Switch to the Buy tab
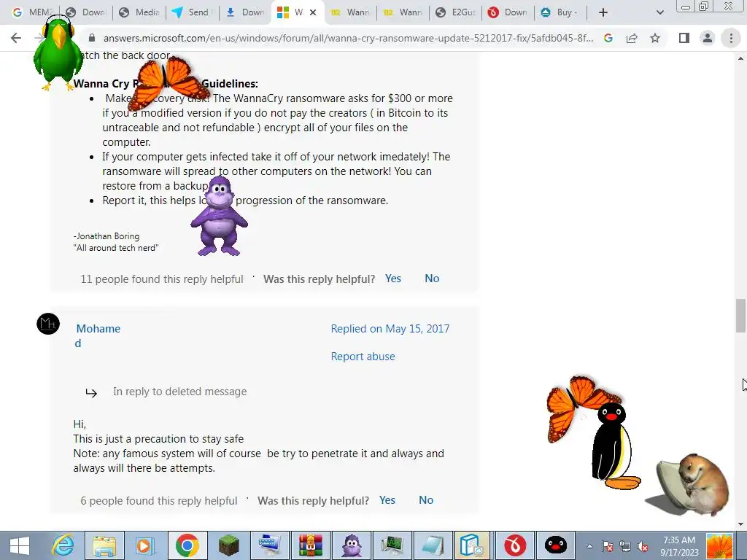This screenshot has width=747, height=560. tap(561, 12)
